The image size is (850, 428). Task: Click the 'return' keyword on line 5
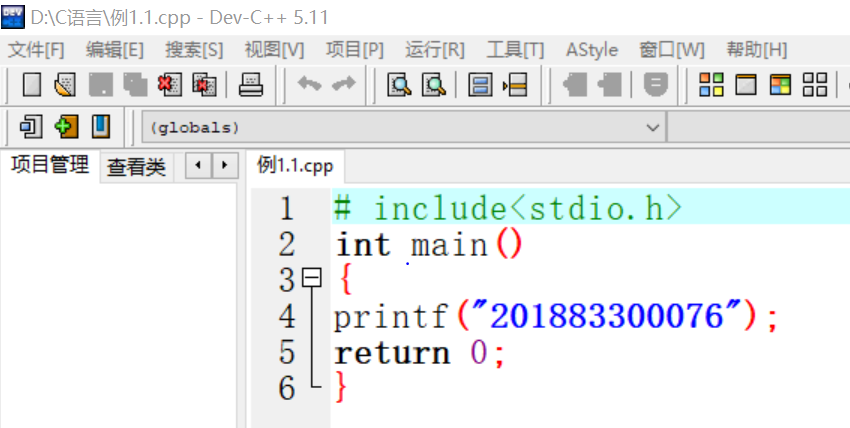point(392,353)
